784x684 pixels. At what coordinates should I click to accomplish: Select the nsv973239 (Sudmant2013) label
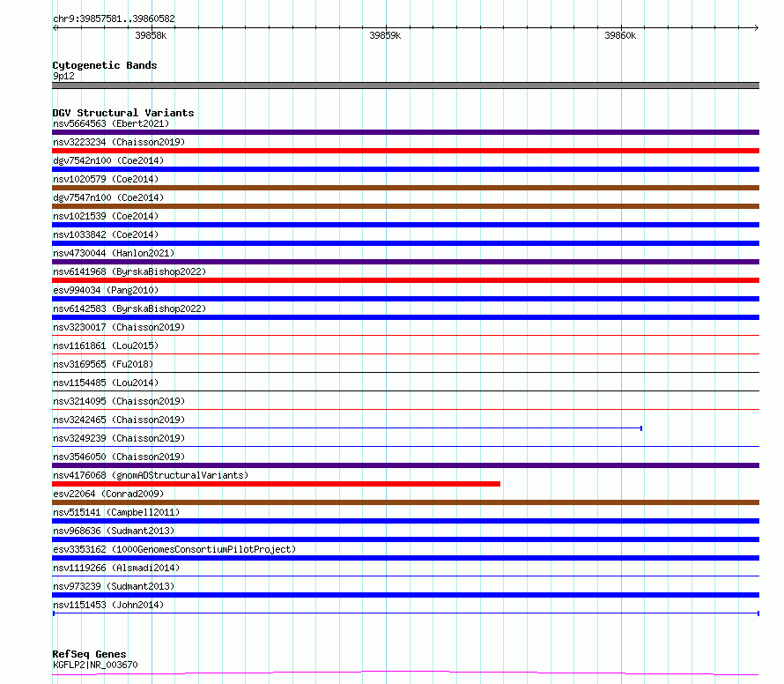coord(114,586)
